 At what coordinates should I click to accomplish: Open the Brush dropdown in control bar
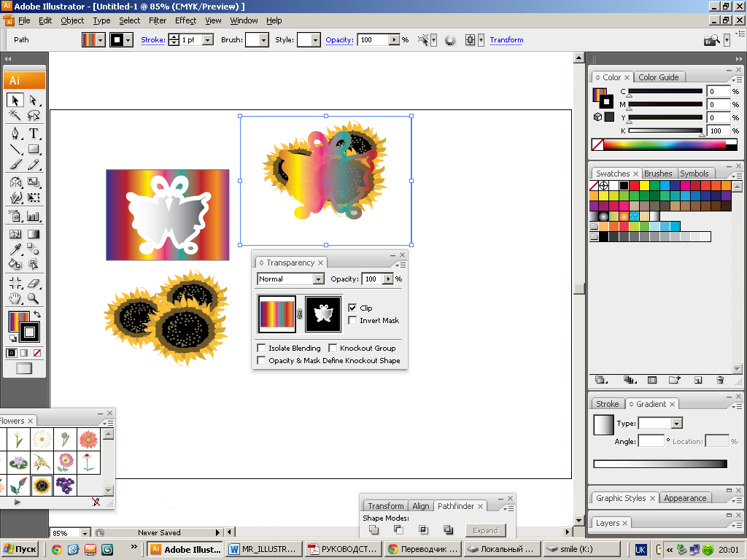pyautogui.click(x=263, y=40)
